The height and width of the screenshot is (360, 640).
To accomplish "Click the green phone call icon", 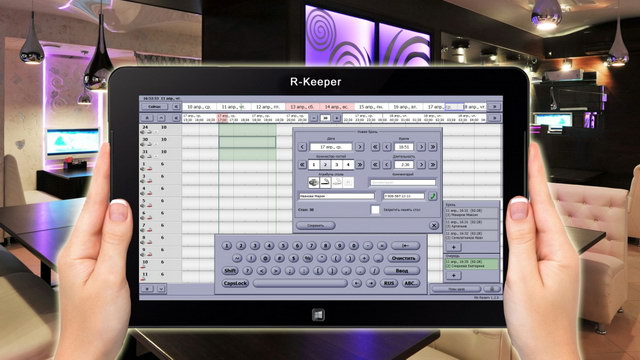I will click(433, 196).
